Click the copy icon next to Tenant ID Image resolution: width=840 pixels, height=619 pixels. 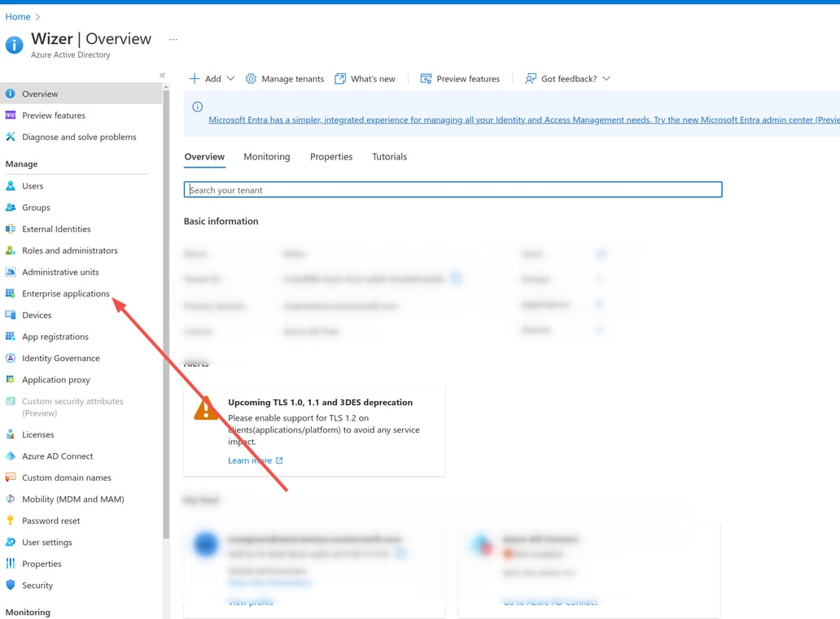pos(457,279)
